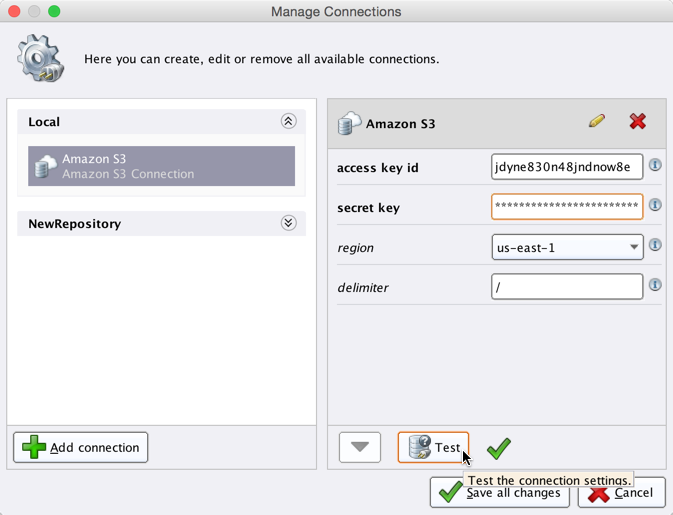This screenshot has width=673, height=515.
Task: Click info icon next to region dropdown
Action: tap(655, 245)
